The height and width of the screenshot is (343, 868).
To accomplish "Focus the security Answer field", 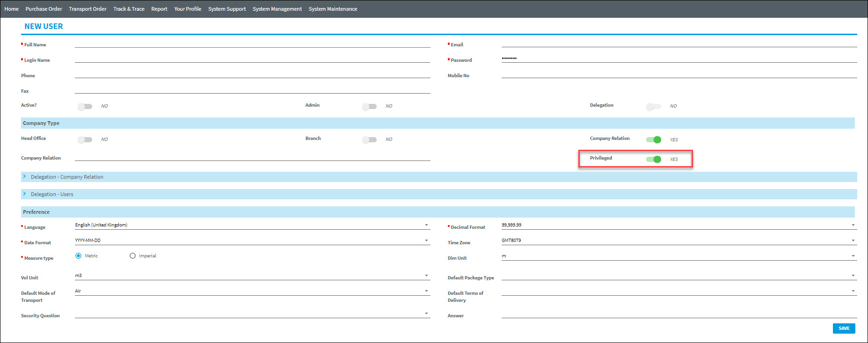I will pyautogui.click(x=679, y=314).
